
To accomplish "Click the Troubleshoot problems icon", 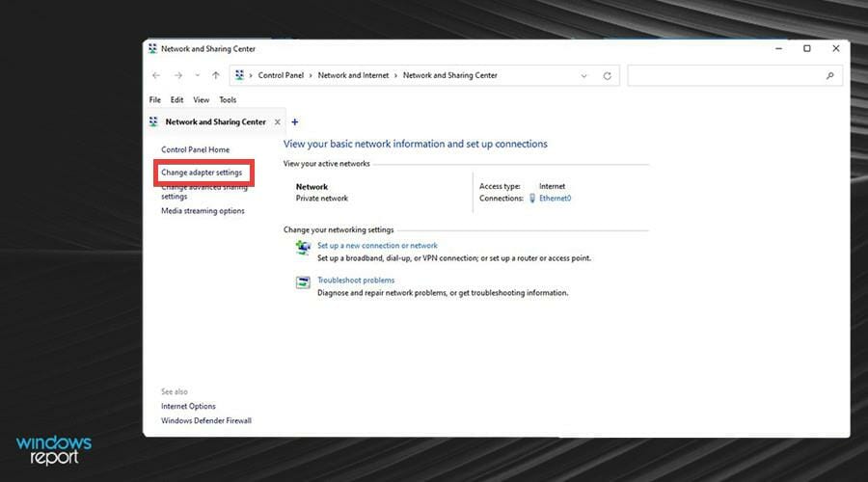I will click(x=303, y=282).
